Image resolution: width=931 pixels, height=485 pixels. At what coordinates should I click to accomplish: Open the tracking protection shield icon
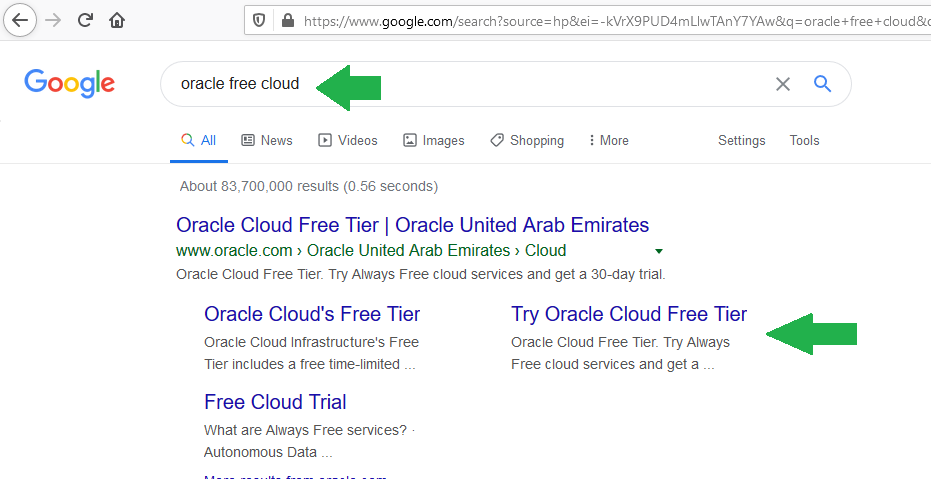259,21
